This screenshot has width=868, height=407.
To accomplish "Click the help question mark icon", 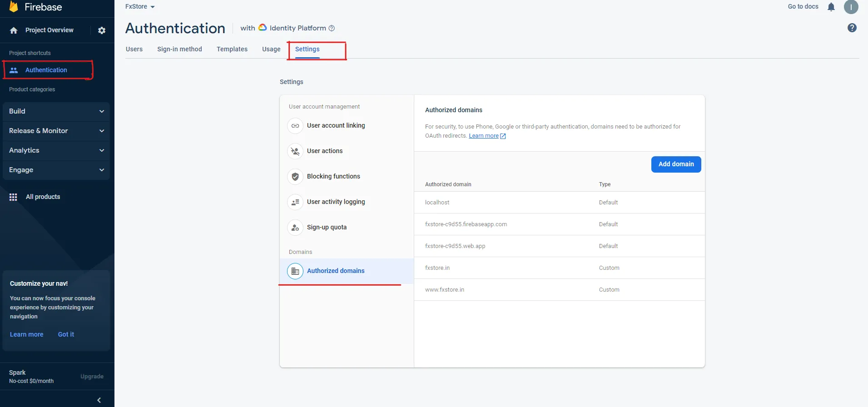I will [852, 28].
